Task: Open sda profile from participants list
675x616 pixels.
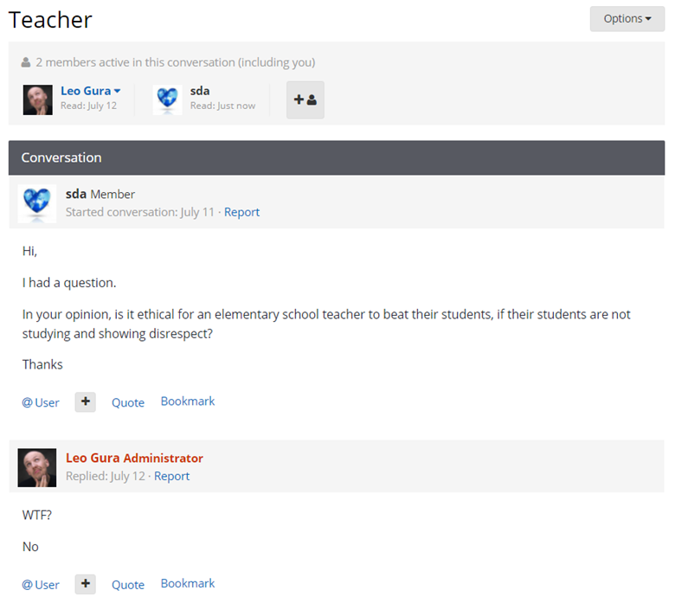Action: (x=200, y=91)
